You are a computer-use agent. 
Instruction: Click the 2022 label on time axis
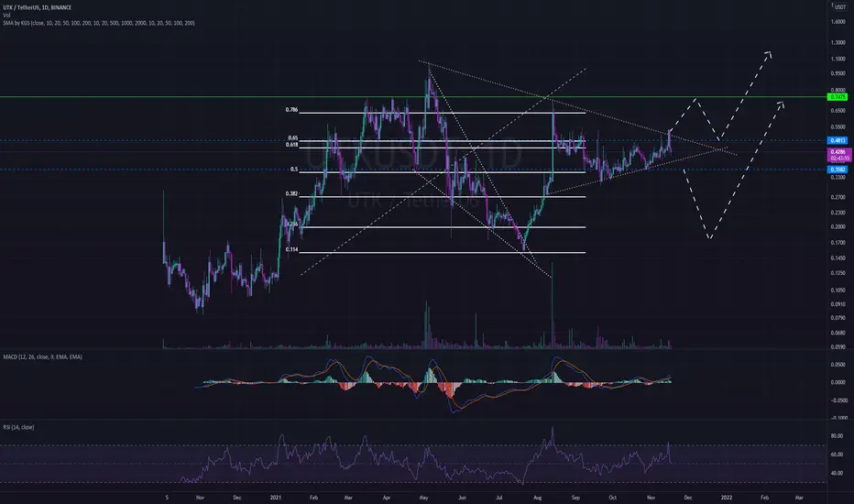click(726, 498)
